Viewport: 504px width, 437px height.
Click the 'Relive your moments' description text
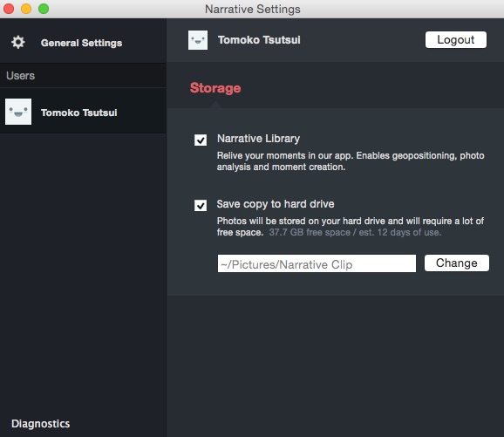(351, 161)
